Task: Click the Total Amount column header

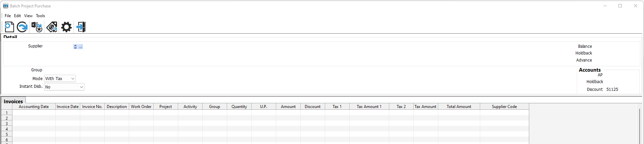Action: [459, 107]
